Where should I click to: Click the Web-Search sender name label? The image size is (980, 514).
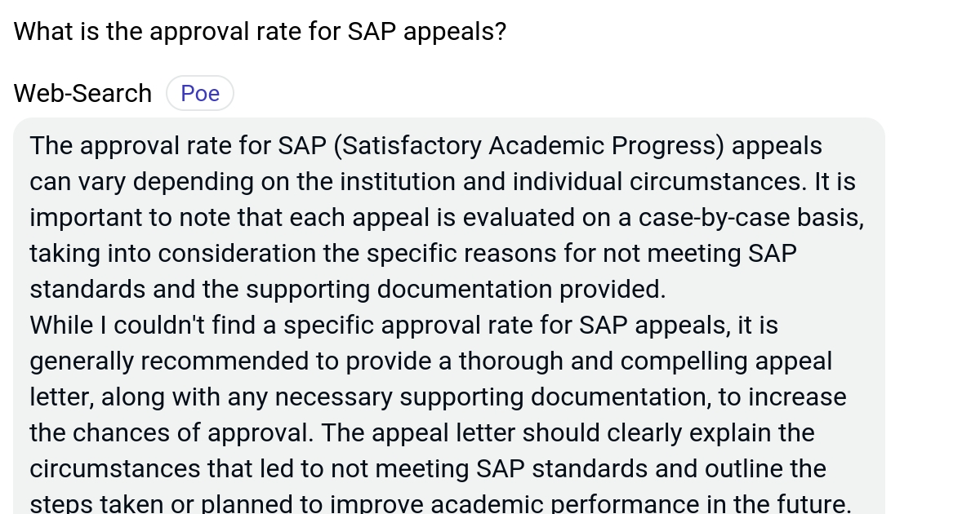point(82,92)
